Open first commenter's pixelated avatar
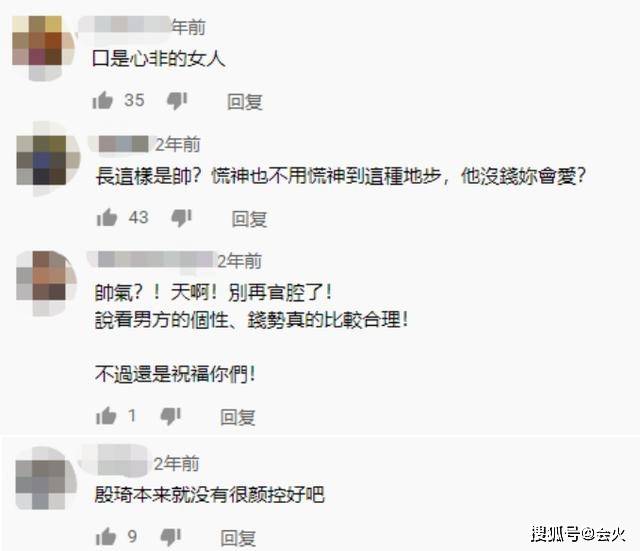Viewport: 640px width, 551px height. coord(43,47)
